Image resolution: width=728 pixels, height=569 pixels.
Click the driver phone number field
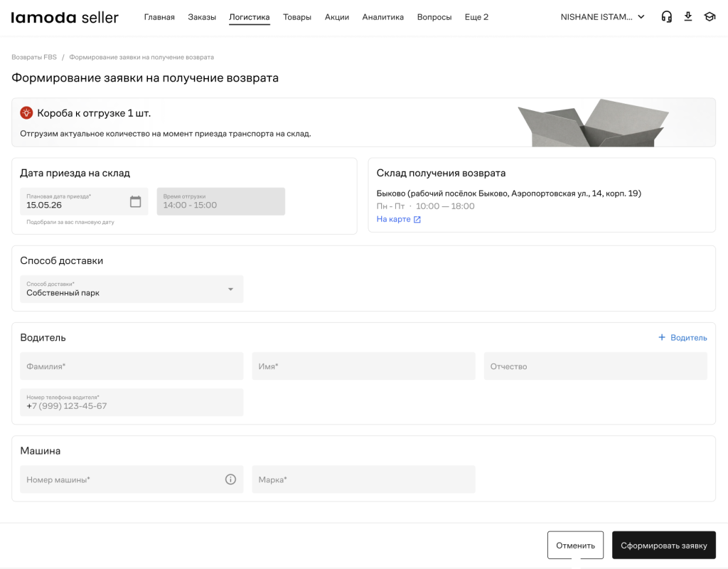pos(132,403)
